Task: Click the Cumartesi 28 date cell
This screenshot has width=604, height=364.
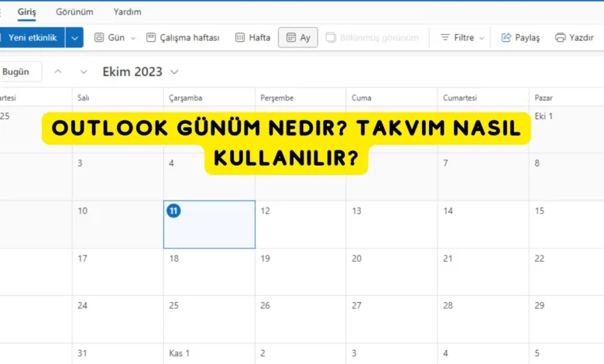Action: 483,318
